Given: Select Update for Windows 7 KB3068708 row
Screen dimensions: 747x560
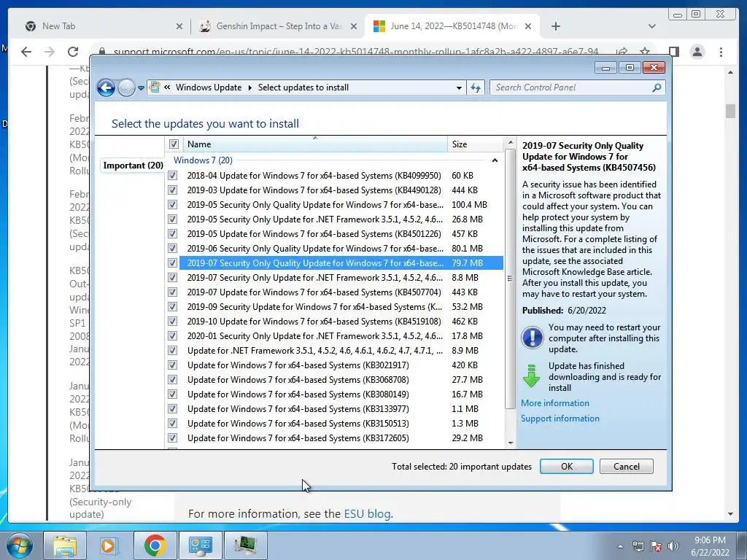Looking at the screenshot, I should (x=341, y=379).
